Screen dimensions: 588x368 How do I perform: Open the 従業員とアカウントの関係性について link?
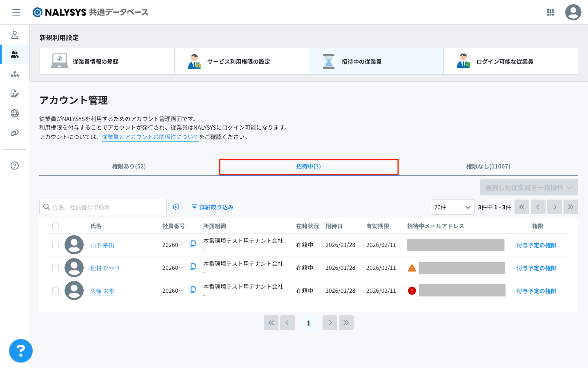(150, 137)
